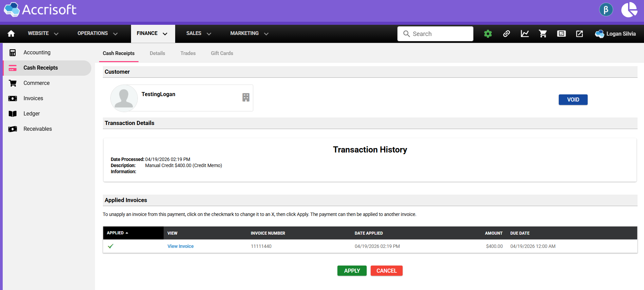This screenshot has width=644, height=290.
Task: Toggle the applied checkmark for invoice 11111440
Action: point(111,246)
